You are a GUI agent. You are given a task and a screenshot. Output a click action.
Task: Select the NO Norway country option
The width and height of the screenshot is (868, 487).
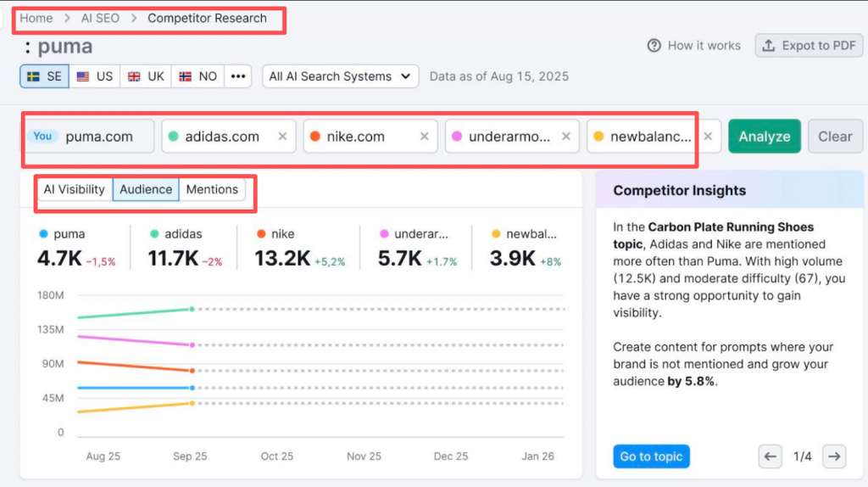pos(198,76)
